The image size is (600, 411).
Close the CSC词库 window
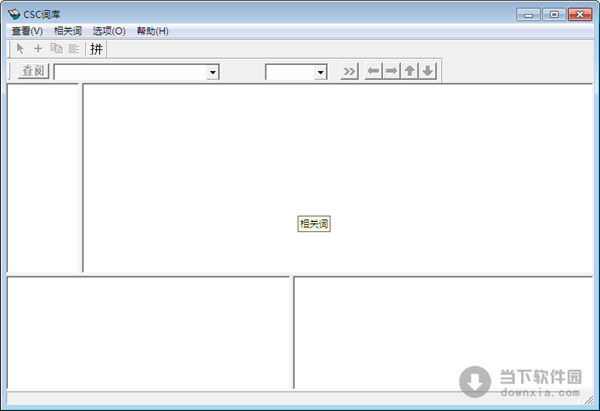[x=580, y=15]
